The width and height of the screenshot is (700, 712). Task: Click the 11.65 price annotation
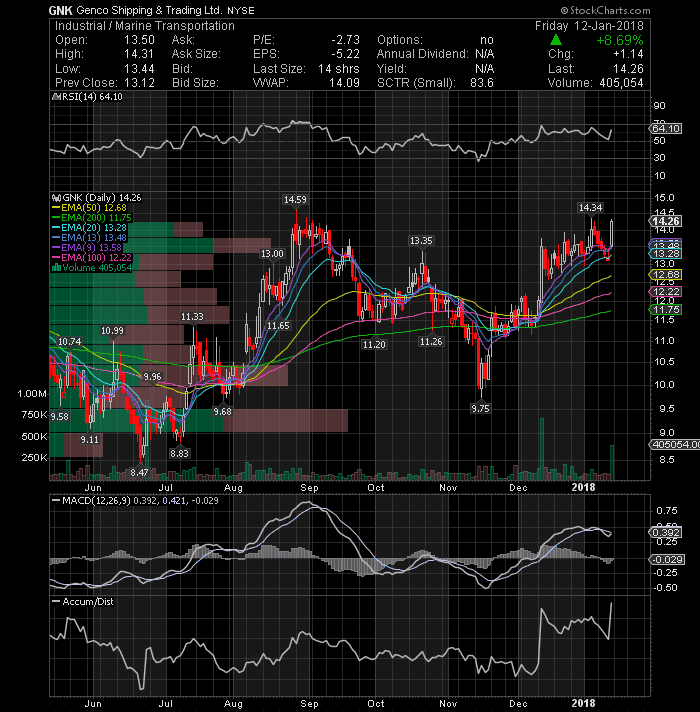click(278, 326)
